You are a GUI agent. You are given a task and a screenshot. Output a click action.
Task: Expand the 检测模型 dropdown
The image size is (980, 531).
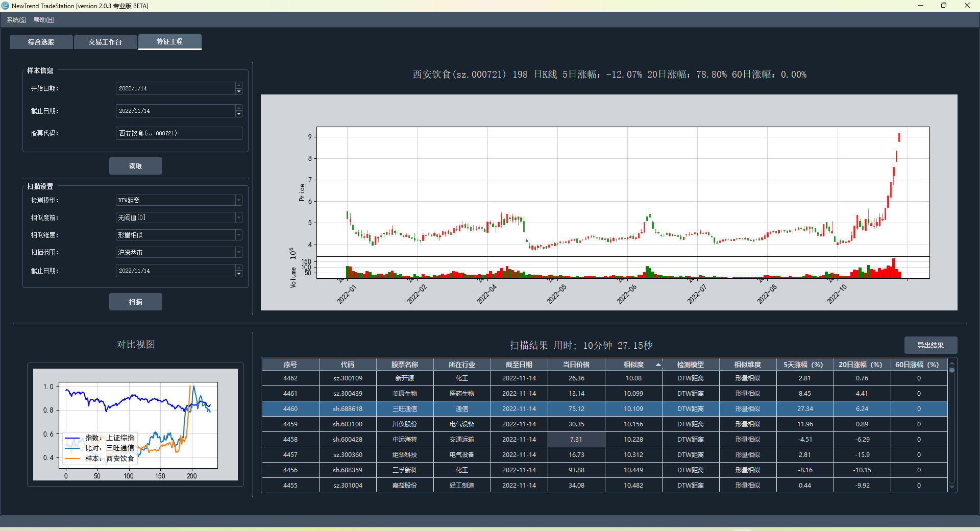pyautogui.click(x=238, y=201)
